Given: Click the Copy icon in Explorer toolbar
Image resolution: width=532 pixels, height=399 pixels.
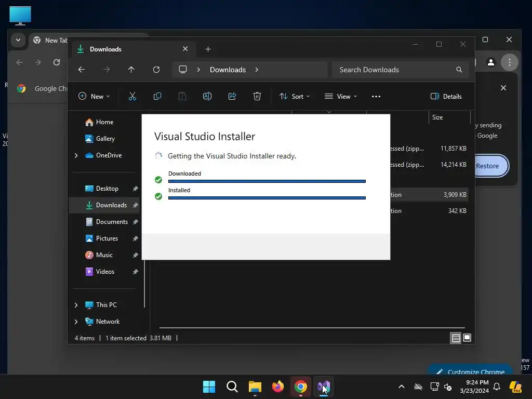Looking at the screenshot, I should pyautogui.click(x=157, y=96).
